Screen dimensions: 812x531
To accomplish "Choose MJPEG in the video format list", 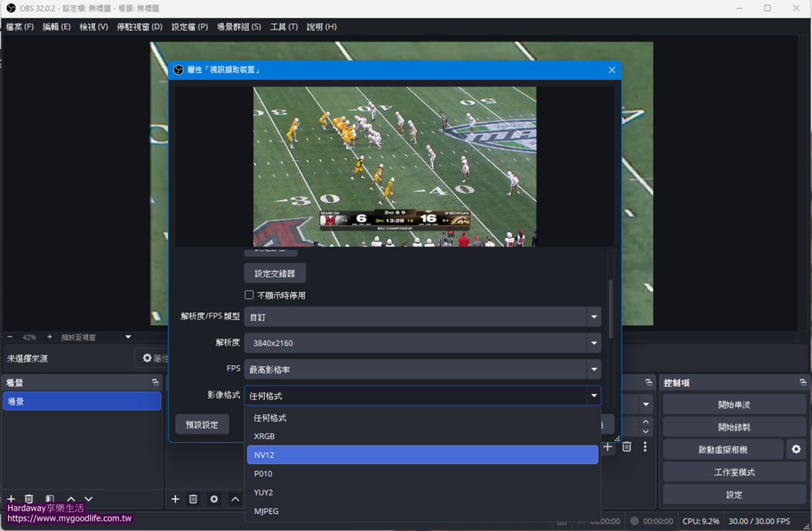I will tap(422, 511).
